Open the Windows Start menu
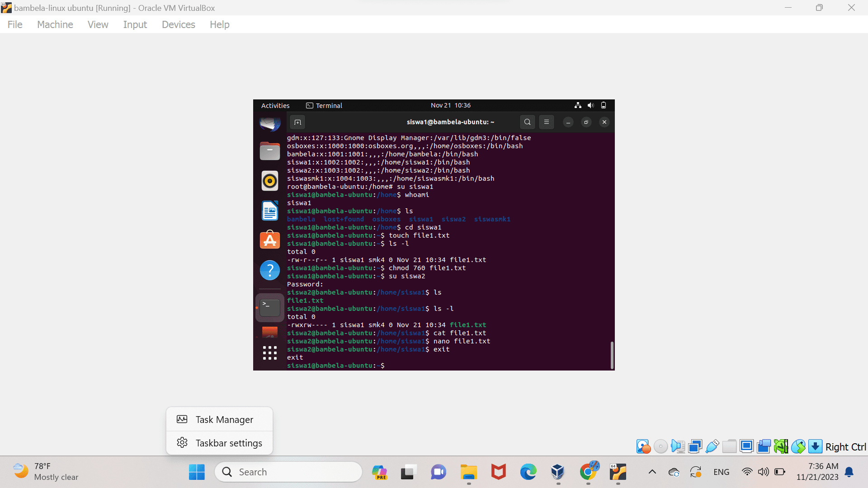868x488 pixels. [197, 472]
